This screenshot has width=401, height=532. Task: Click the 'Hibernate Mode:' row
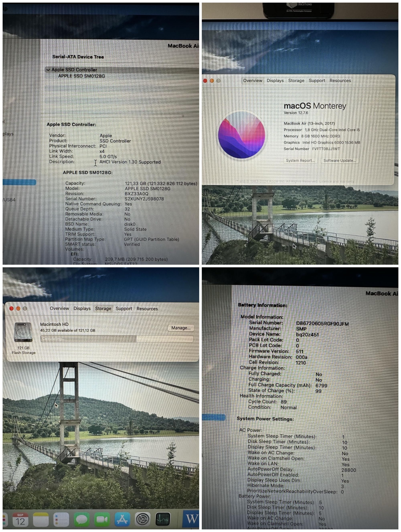click(296, 486)
